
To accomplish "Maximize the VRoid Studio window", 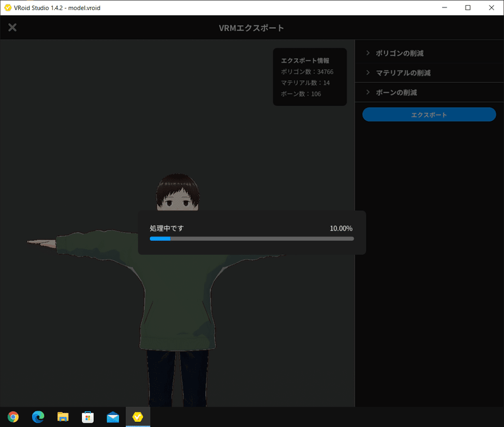I will [468, 8].
